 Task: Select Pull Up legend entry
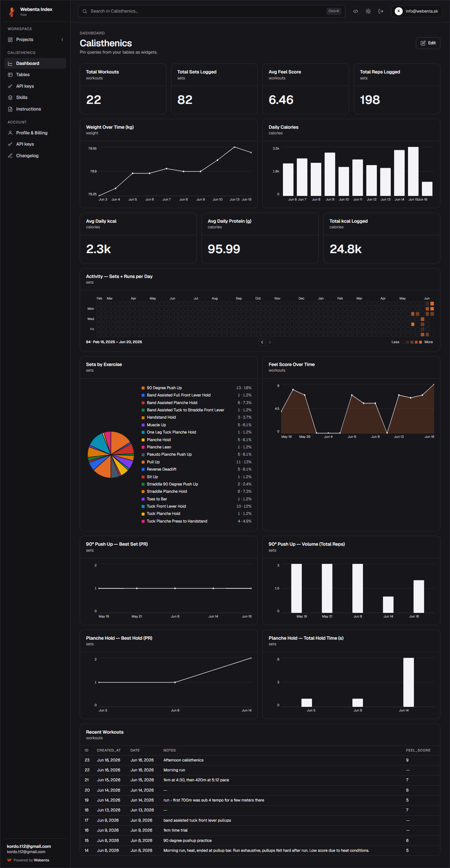[196, 462]
